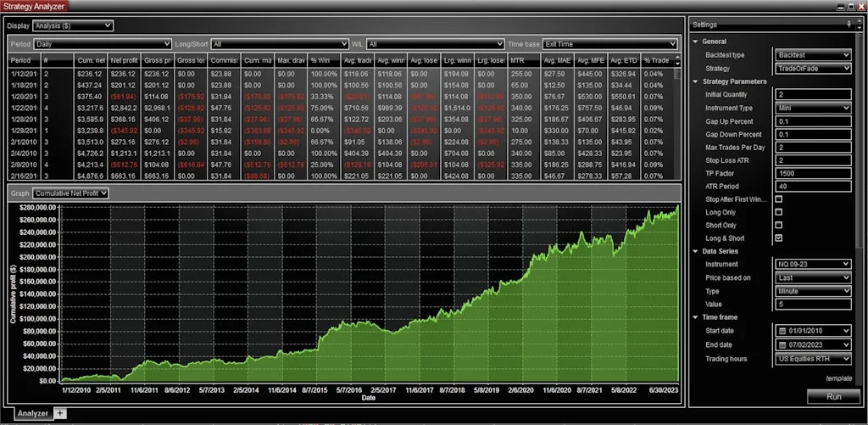The image size is (868, 425).
Task: Sort by the Avg. MAE column header
Action: [x=557, y=60]
